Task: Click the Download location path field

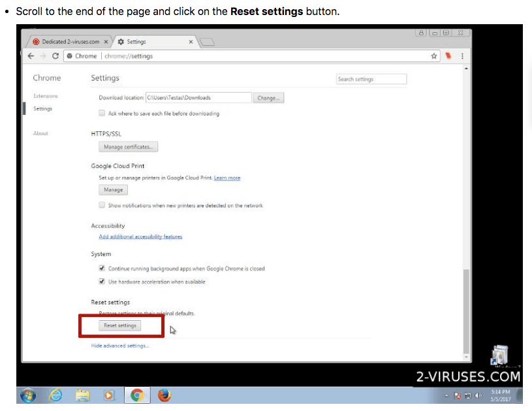Action: click(198, 98)
